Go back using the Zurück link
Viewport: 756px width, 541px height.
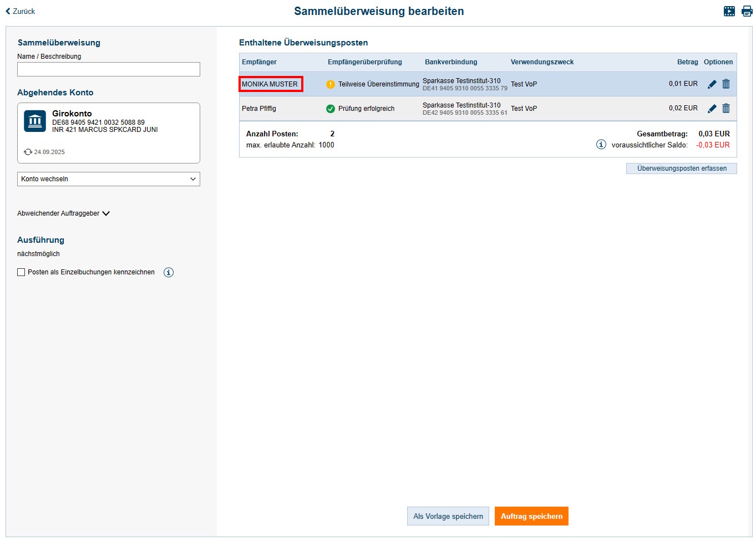tap(21, 11)
